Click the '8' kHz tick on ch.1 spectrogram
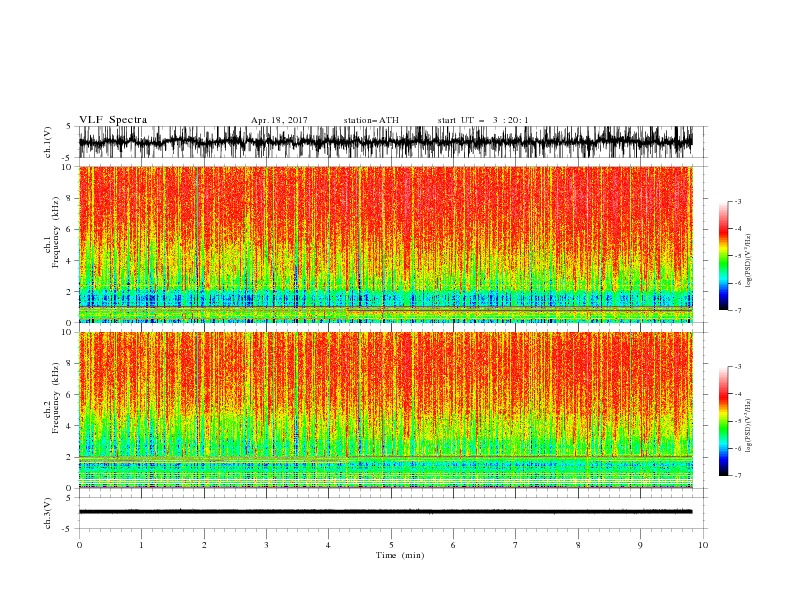The height and width of the screenshot is (612, 792). pyautogui.click(x=71, y=198)
